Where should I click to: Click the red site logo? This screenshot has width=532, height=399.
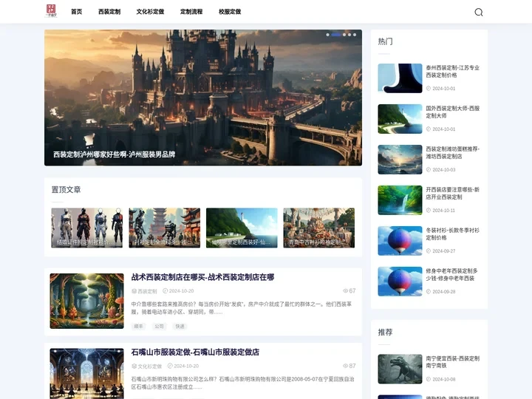51,11
